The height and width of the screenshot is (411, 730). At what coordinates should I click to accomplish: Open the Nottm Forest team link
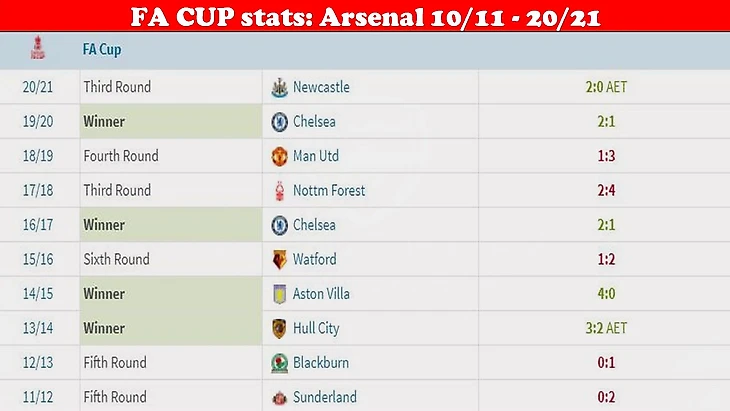pyautogui.click(x=329, y=190)
